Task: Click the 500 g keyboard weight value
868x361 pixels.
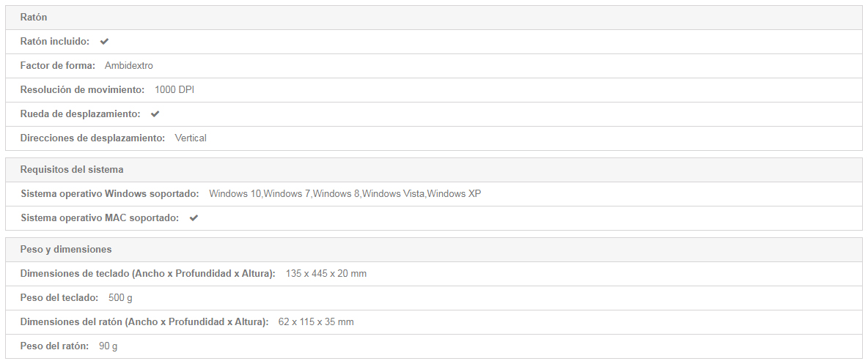Action: point(120,298)
